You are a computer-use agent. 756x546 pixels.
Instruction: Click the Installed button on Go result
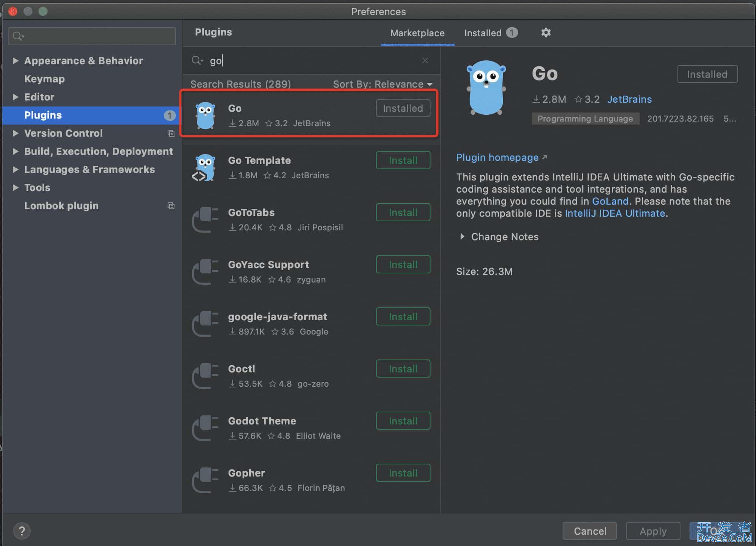[x=403, y=108]
